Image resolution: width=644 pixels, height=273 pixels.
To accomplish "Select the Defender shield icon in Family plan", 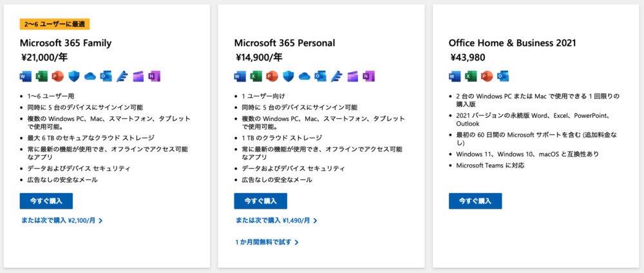I will (x=74, y=76).
